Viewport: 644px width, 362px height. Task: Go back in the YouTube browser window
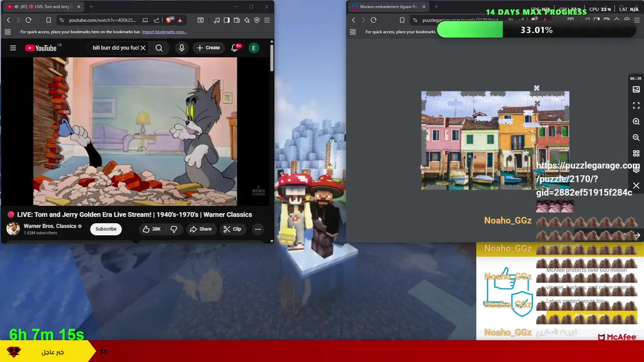click(x=8, y=20)
